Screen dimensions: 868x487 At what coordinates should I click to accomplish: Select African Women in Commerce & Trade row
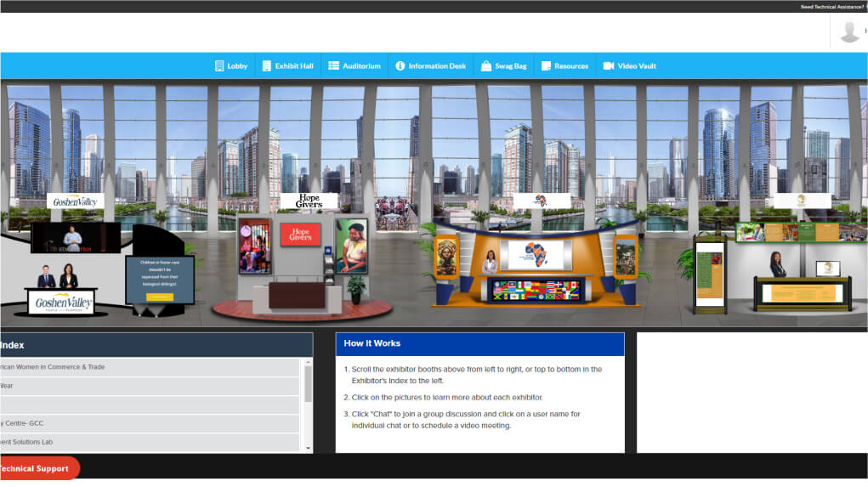tap(150, 367)
